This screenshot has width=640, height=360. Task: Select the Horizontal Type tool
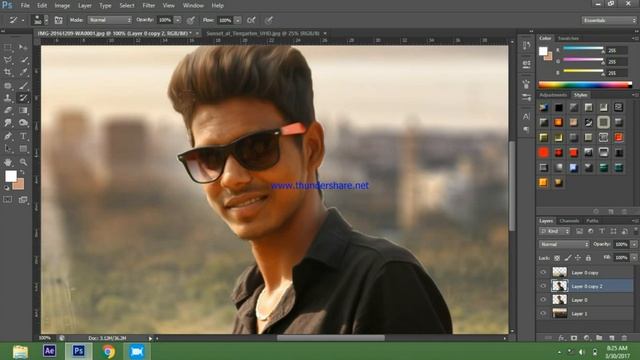click(23, 136)
